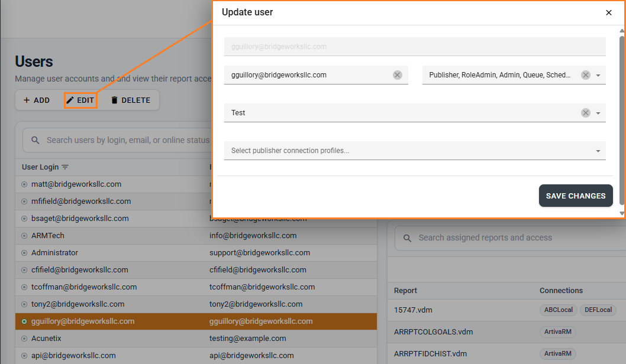Click testing@example.com email cell
Image resolution: width=626 pixels, height=364 pixels.
coord(248,339)
